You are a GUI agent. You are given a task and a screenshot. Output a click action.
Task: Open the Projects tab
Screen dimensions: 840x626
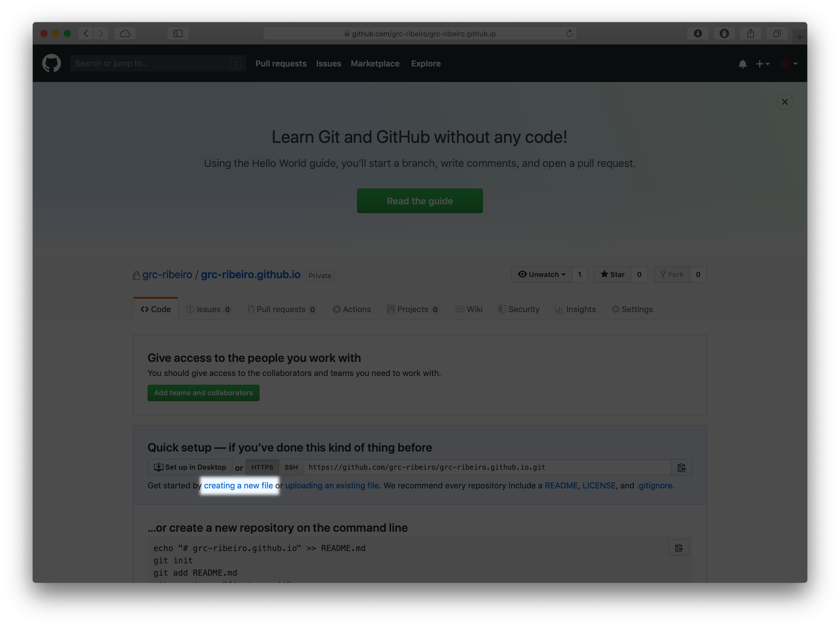413,309
